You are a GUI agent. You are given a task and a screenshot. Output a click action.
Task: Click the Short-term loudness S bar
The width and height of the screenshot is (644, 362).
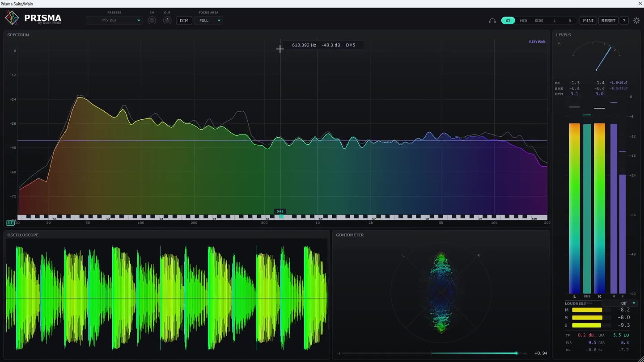[x=591, y=317]
